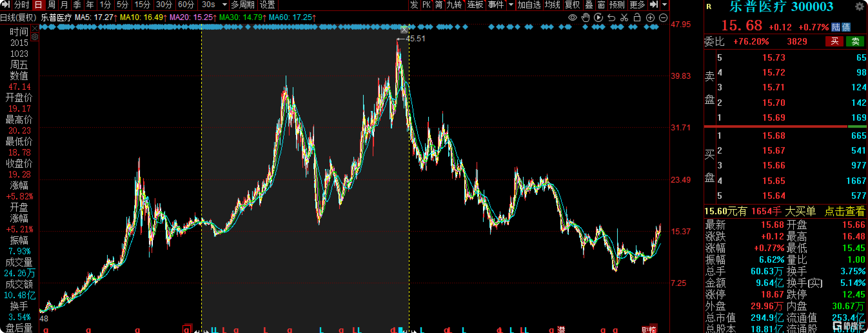Switch to 1分 one-minute chart
Viewport: 868px width, 333px height.
105,5
